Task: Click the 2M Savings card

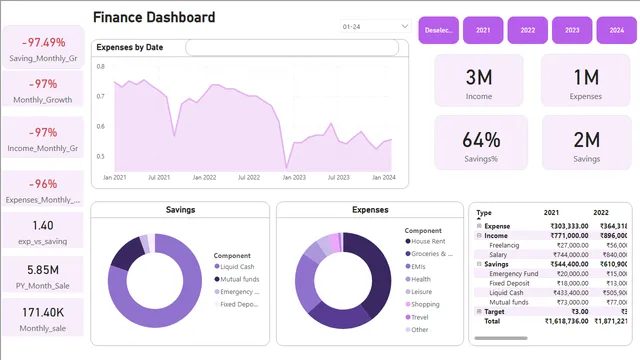Action: (587, 142)
